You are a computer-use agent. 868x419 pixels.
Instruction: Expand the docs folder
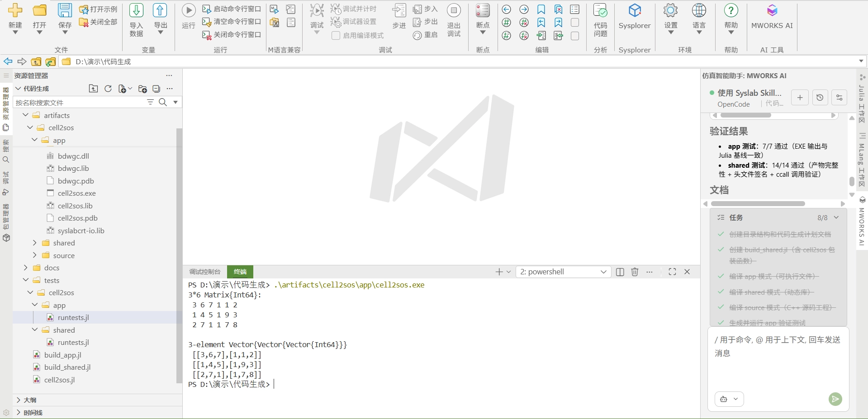point(26,268)
